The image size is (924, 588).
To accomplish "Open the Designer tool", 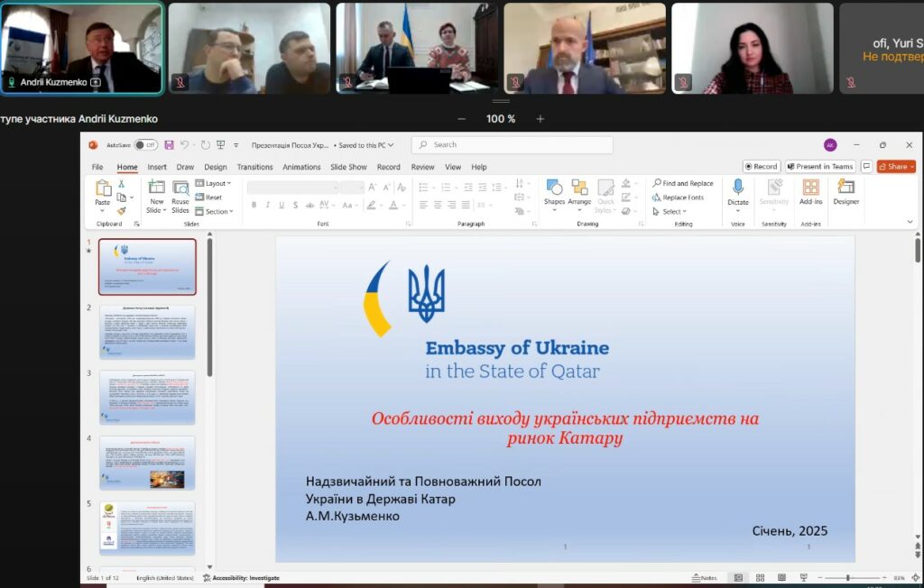I will click(845, 188).
